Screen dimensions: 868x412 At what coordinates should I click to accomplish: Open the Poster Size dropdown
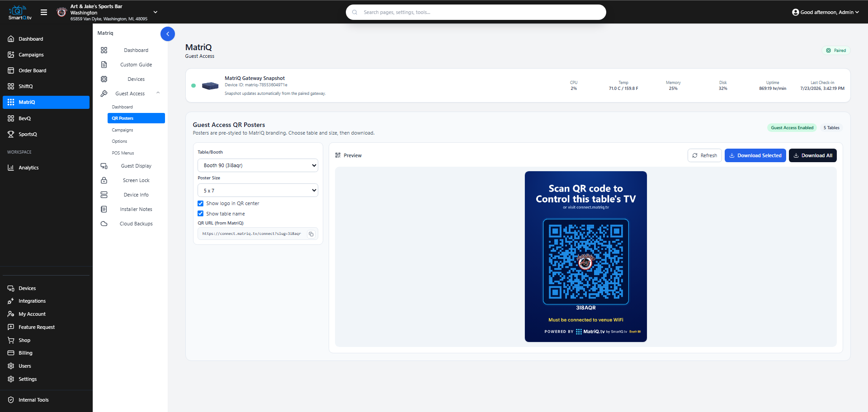tap(258, 190)
